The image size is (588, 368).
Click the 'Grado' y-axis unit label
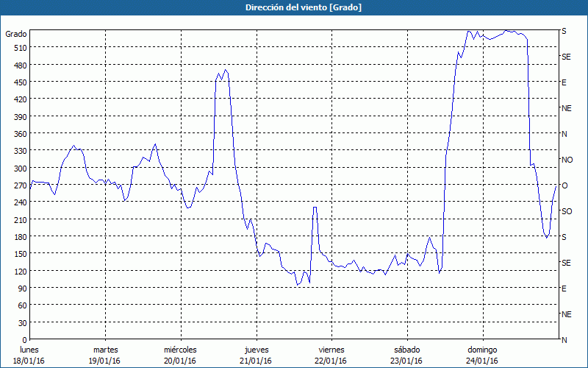click(16, 34)
